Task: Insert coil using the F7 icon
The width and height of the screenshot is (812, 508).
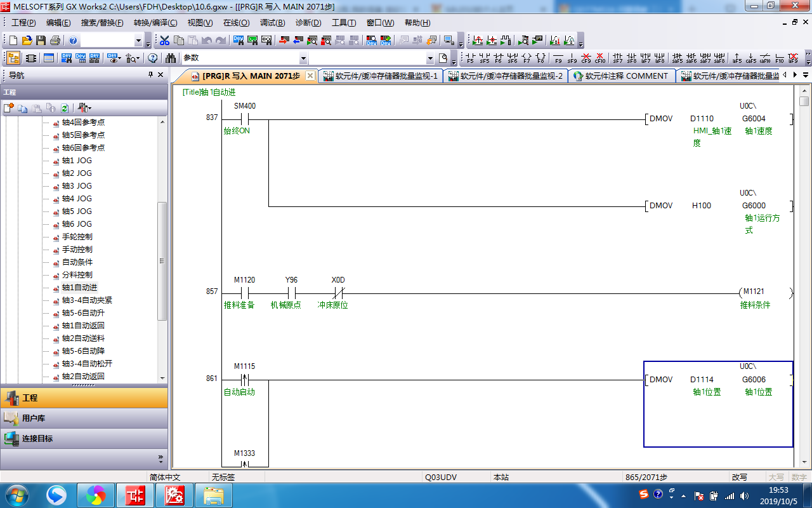Action: tap(527, 58)
